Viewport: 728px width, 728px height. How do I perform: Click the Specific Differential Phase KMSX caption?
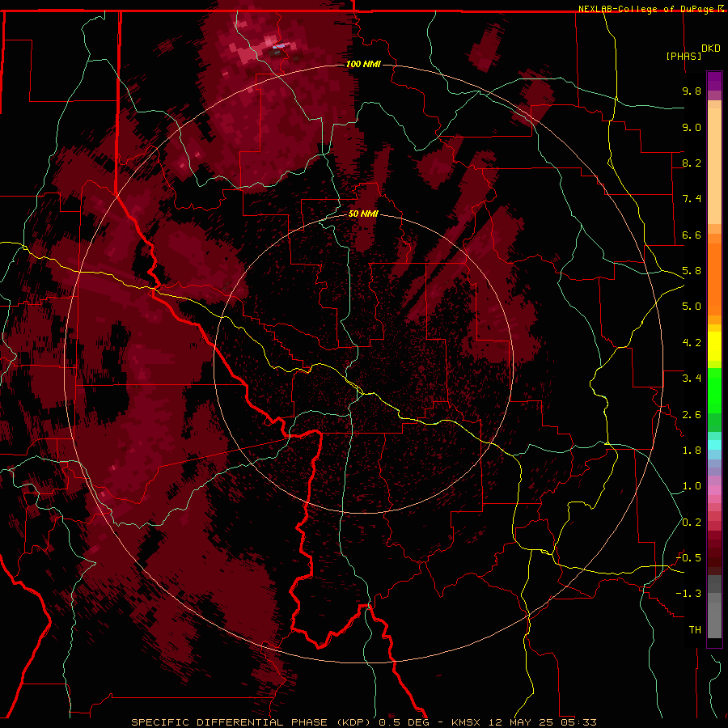[x=363, y=722]
